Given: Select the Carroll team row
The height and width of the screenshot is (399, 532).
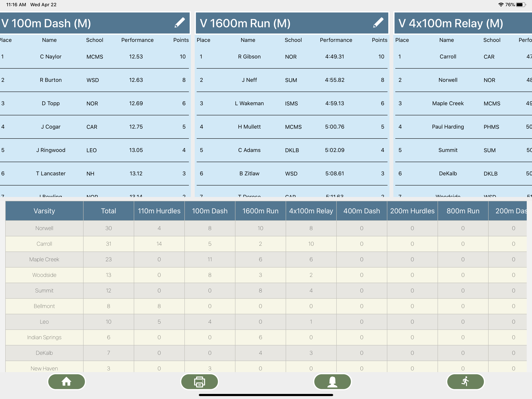Looking at the screenshot, I should [266, 244].
